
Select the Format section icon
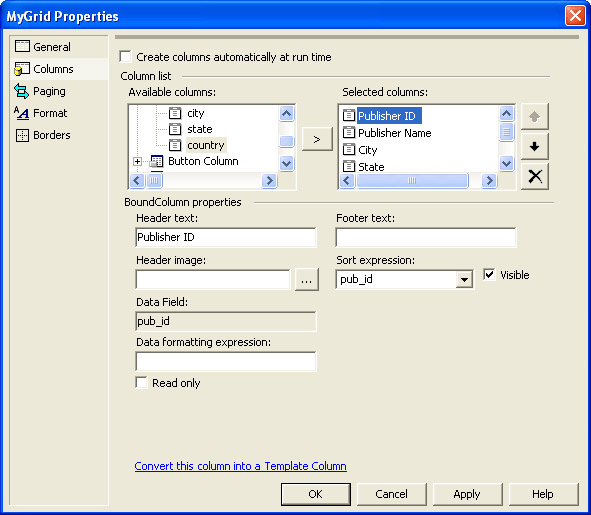click(21, 113)
